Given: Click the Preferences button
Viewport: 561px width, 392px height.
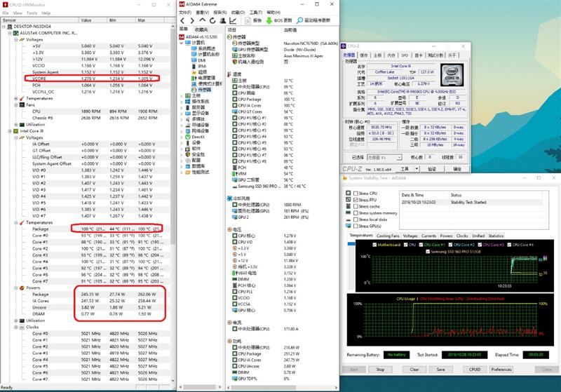Looking at the screenshot, I should [x=501, y=370].
